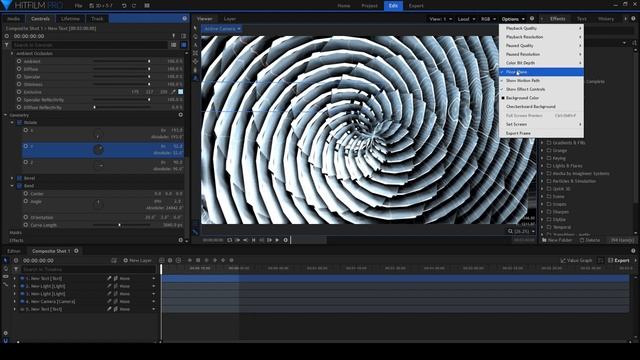Select Floor Plane in the Options menu
Viewport: 640px width, 360px height.
click(541, 72)
